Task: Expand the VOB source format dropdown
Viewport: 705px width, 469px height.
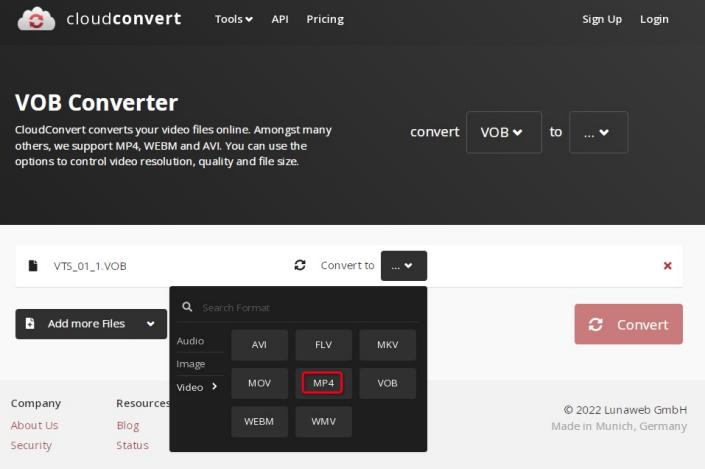Action: (x=503, y=132)
